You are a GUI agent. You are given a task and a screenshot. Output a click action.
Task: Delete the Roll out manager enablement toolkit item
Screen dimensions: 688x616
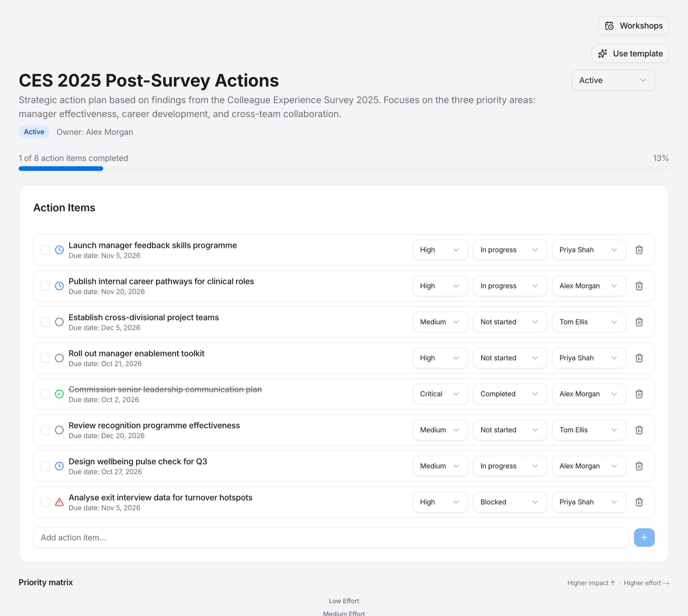pos(639,358)
